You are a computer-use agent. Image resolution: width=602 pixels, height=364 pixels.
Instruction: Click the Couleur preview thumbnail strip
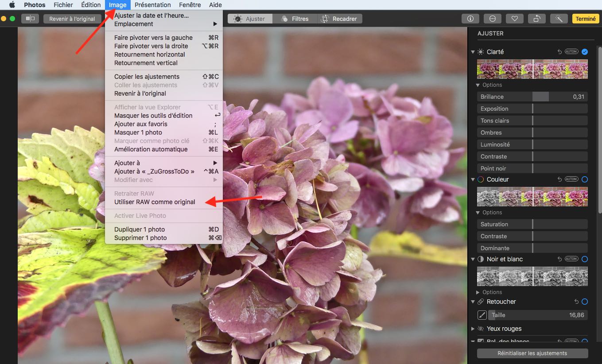(x=532, y=197)
